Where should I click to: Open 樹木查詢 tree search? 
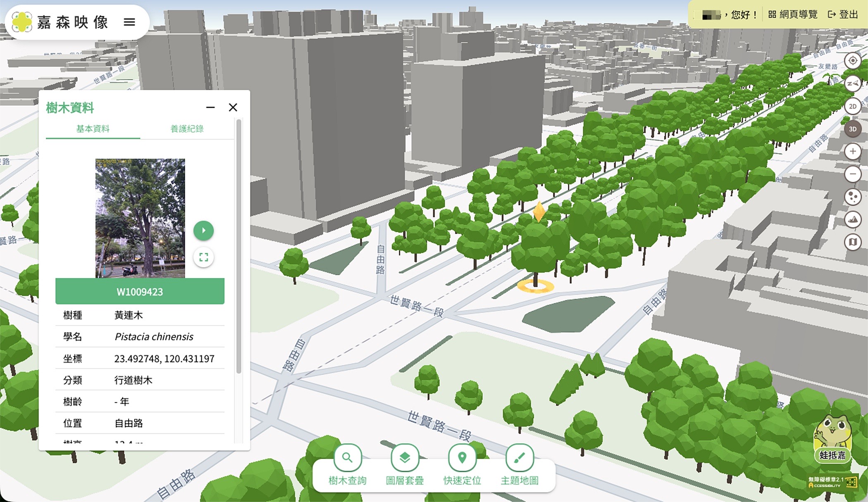(348, 465)
